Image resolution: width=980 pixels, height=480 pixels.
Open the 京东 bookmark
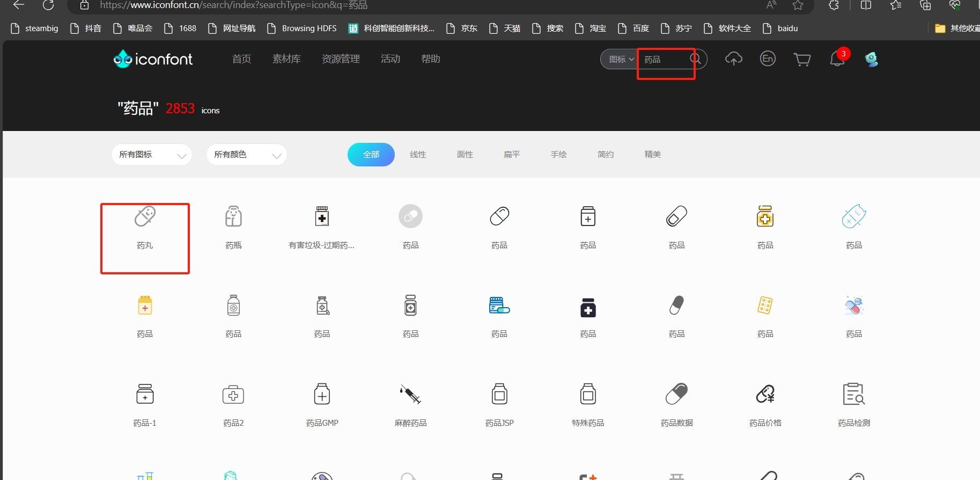point(462,28)
